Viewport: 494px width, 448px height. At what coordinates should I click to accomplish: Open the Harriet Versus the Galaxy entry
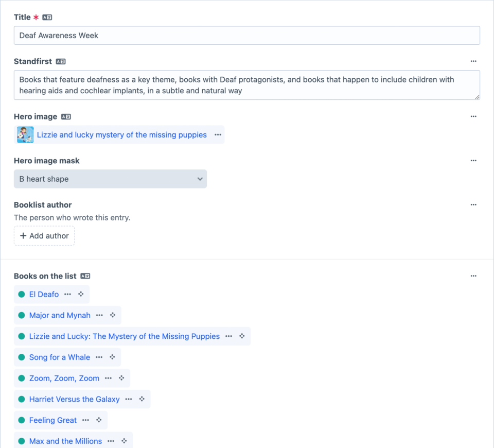74,399
